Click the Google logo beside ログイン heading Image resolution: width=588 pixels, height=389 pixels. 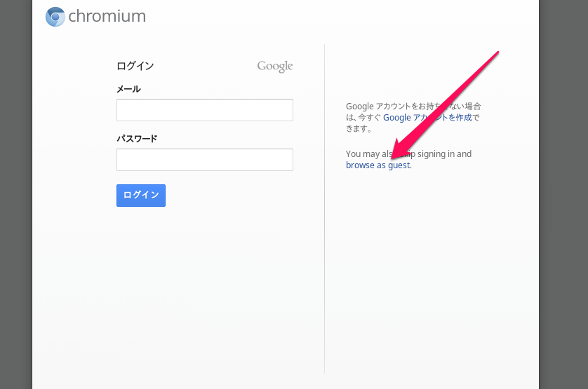point(275,67)
